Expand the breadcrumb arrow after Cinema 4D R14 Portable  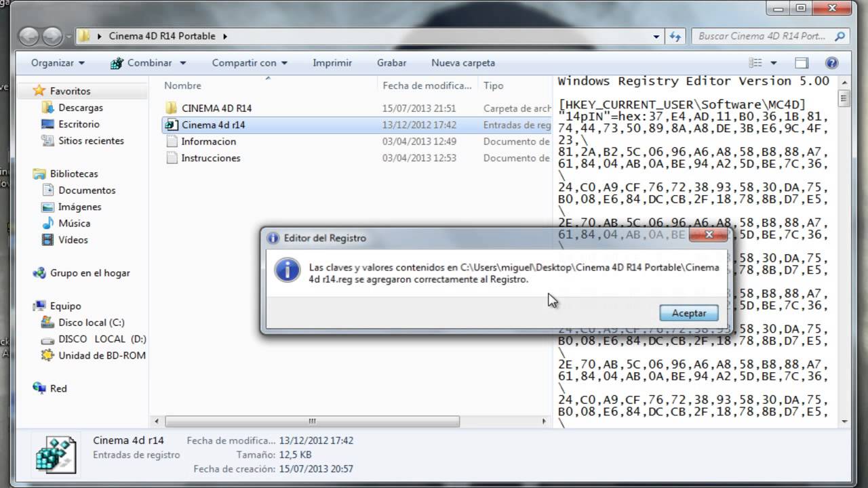coord(224,37)
